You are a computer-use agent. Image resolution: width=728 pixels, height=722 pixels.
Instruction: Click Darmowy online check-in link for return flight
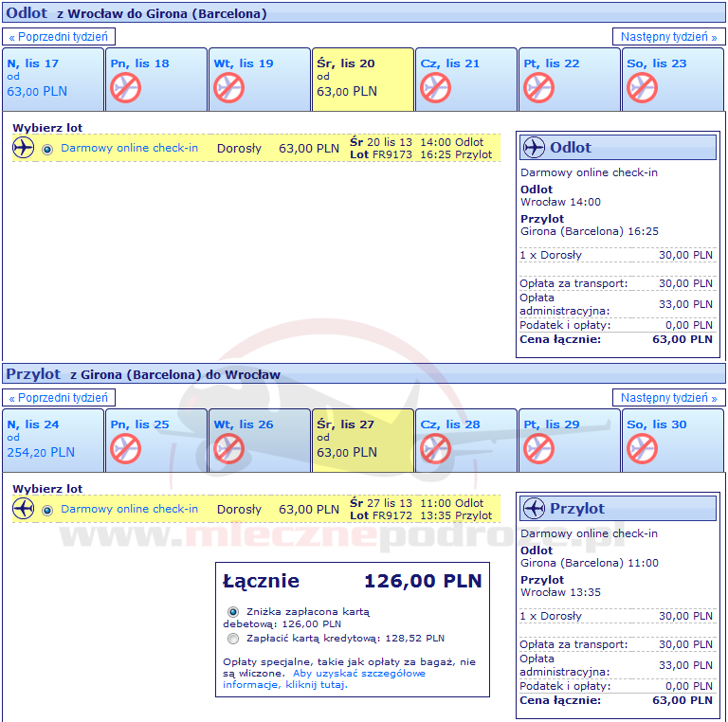click(x=129, y=510)
